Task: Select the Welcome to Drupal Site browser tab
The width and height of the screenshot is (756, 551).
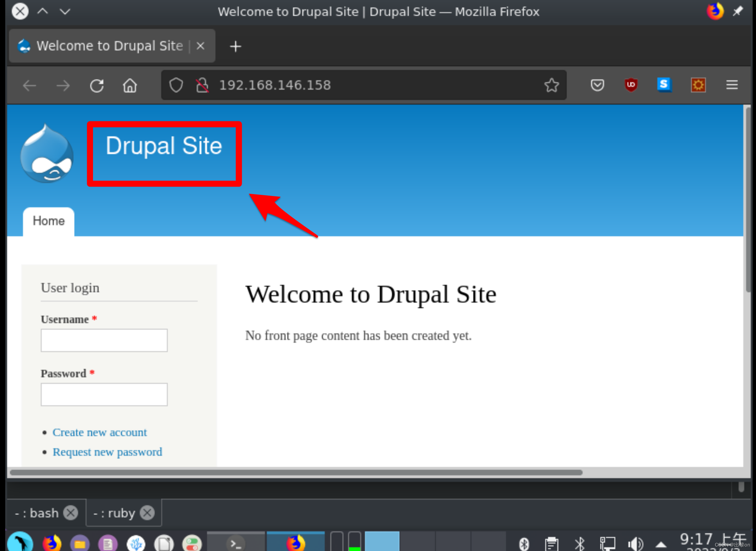Action: tap(112, 46)
